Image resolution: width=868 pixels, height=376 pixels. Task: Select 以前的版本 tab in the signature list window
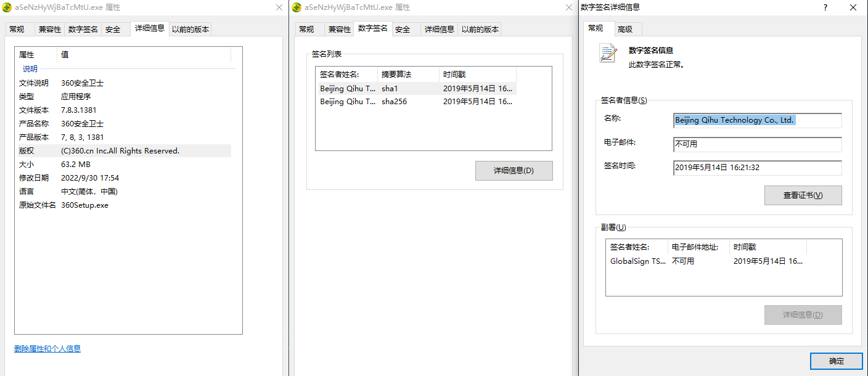tap(480, 29)
